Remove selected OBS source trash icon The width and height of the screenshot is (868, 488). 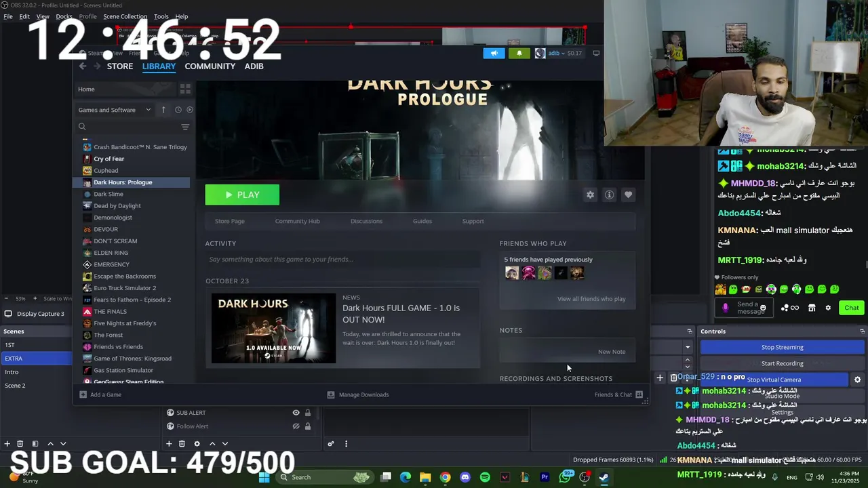(182, 444)
